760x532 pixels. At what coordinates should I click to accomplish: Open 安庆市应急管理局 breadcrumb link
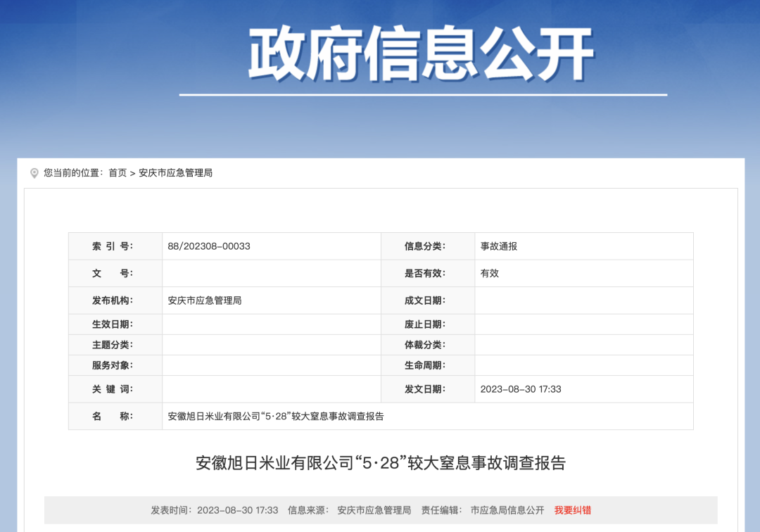coord(175,173)
